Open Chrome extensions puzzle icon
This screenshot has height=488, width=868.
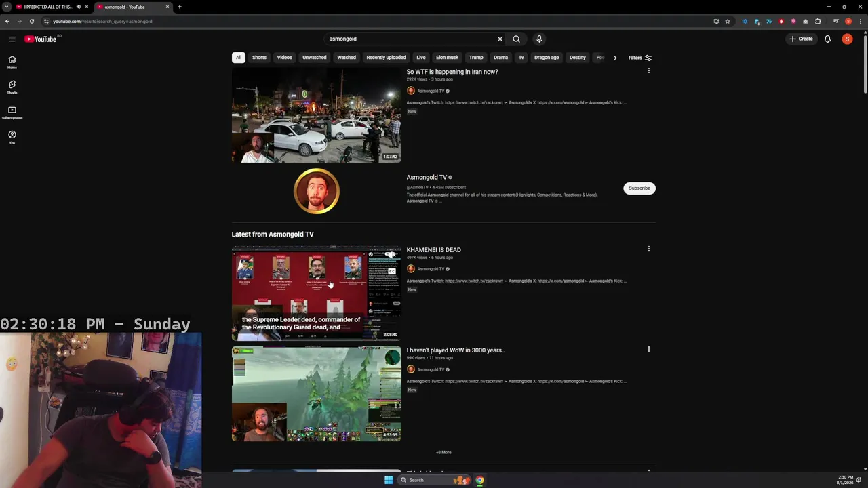[818, 21]
